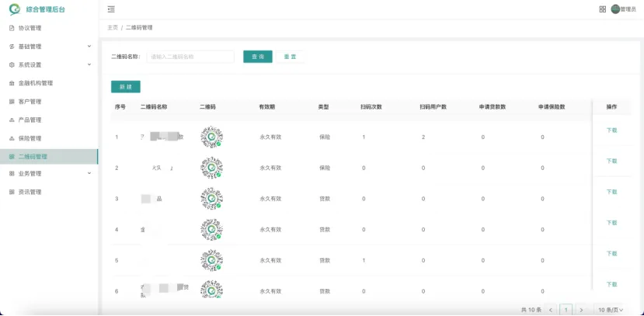Click the 新建 create button
The image size is (644, 316).
tap(126, 87)
